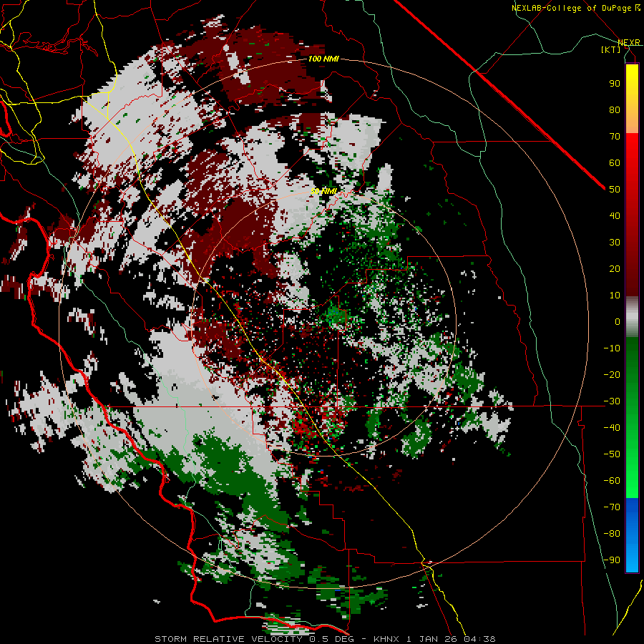Click the Storm Relative Velocity footer caption
The height and width of the screenshot is (644, 644).
click(x=325, y=639)
